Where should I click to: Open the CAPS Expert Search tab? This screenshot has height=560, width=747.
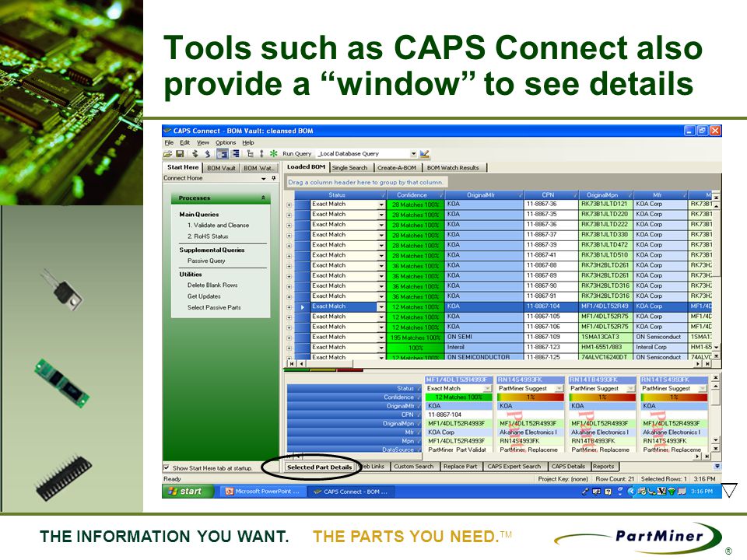[x=514, y=467]
